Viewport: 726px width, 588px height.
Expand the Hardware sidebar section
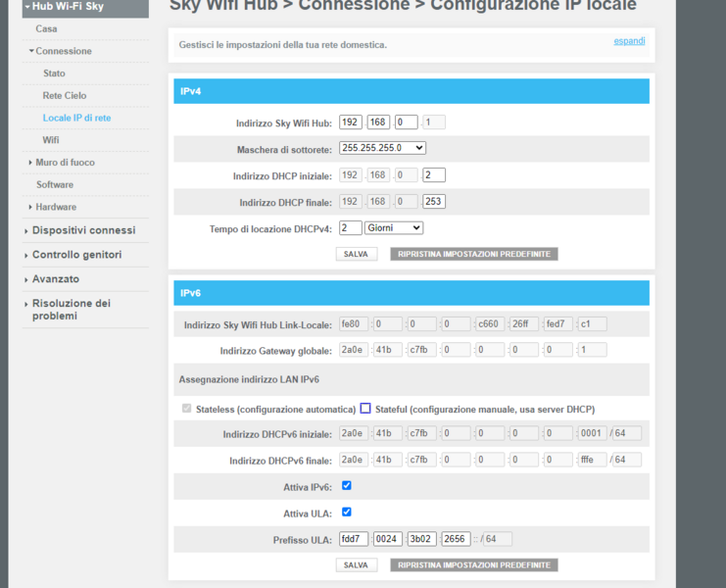pos(56,207)
